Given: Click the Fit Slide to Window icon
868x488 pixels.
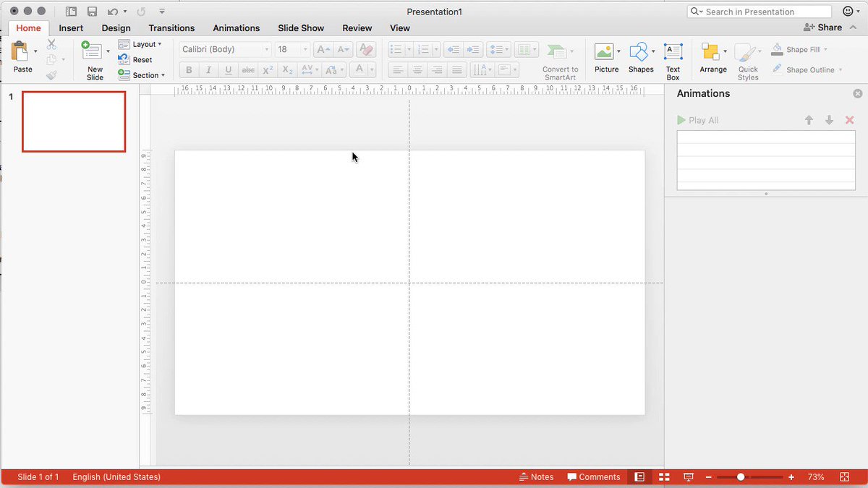Looking at the screenshot, I should 844,477.
